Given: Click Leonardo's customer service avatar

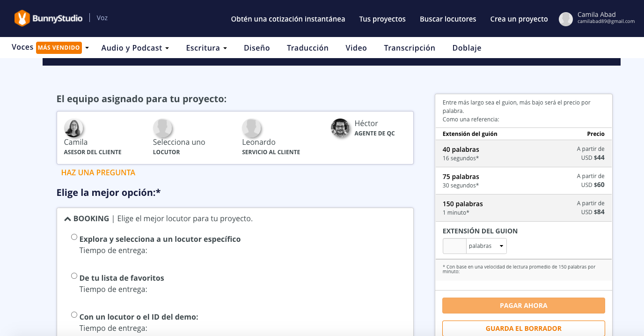Looking at the screenshot, I should (251, 128).
